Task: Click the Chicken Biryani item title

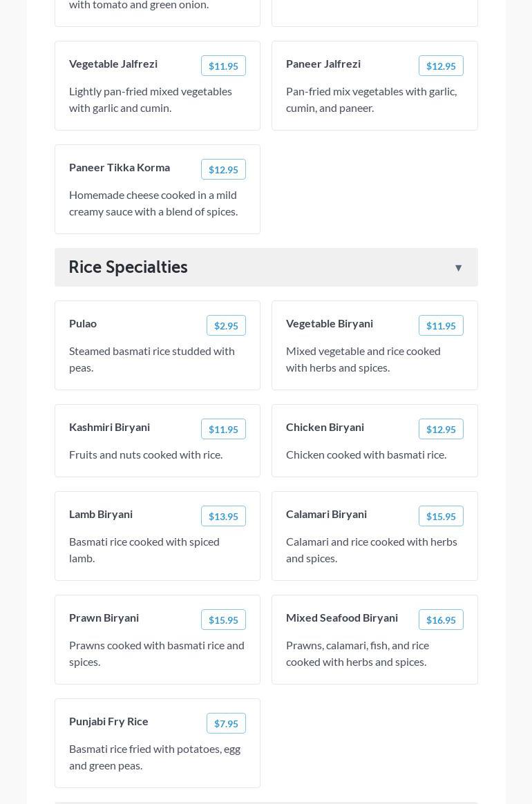Action: 325,427
